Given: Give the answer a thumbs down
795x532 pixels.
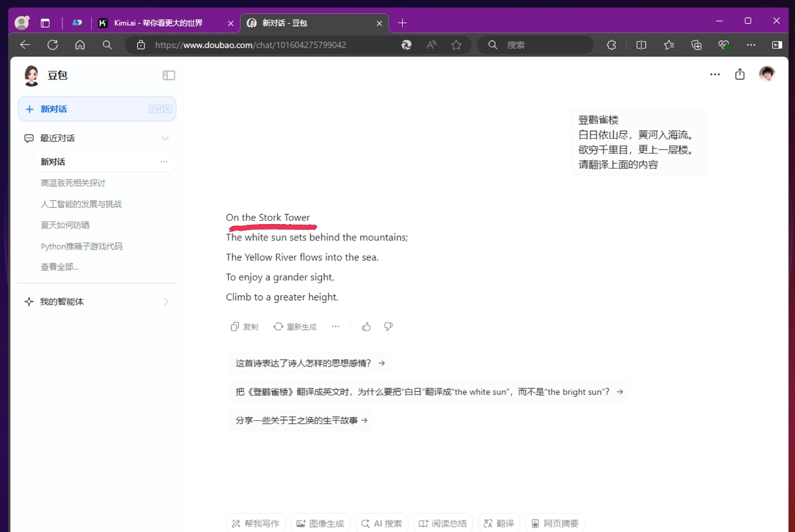Looking at the screenshot, I should point(388,326).
